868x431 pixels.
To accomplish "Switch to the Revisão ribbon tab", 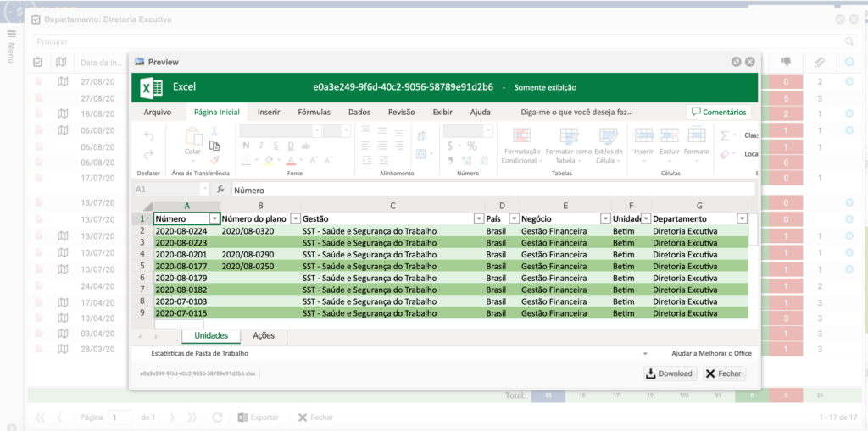I will click(x=401, y=113).
